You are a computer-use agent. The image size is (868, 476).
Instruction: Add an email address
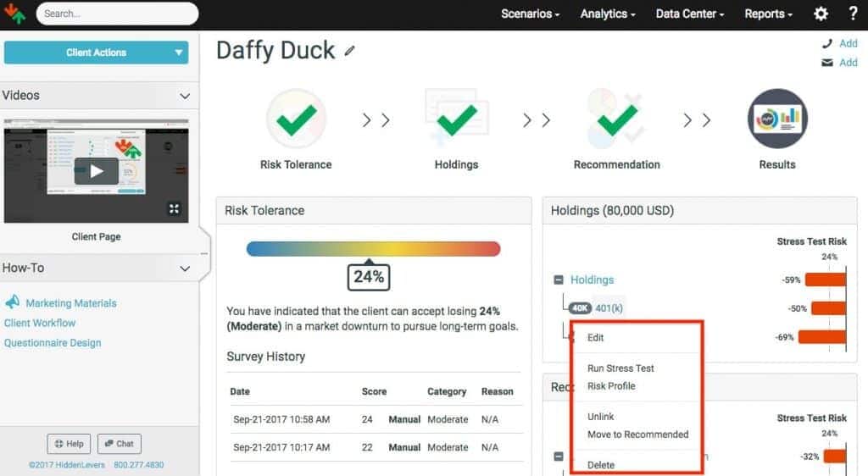(848, 63)
